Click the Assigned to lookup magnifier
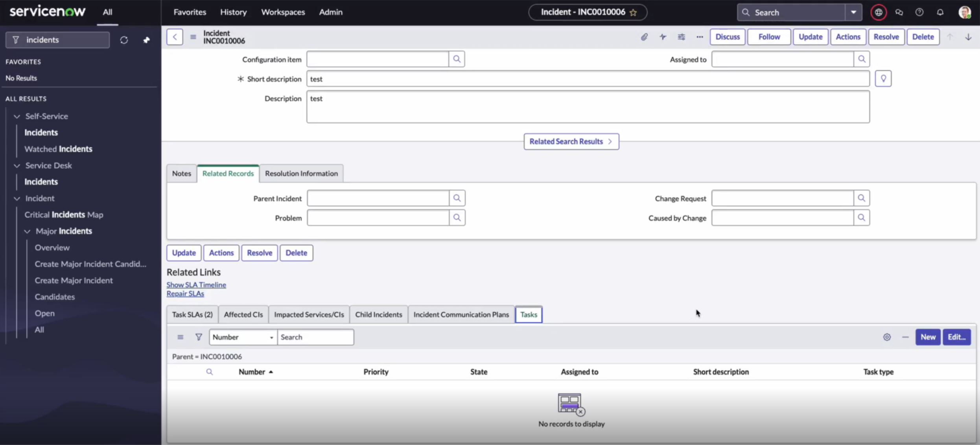The width and height of the screenshot is (980, 445). point(862,59)
